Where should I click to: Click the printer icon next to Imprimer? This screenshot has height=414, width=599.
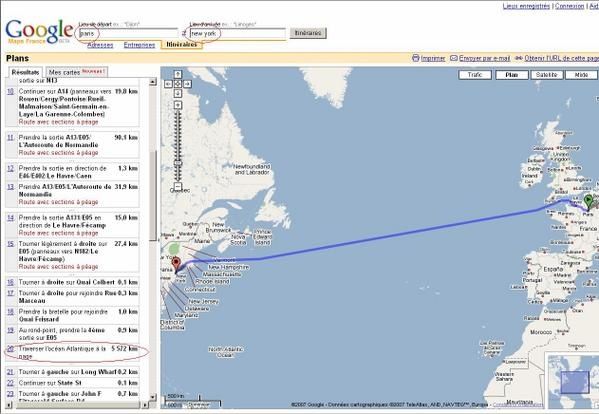point(416,58)
